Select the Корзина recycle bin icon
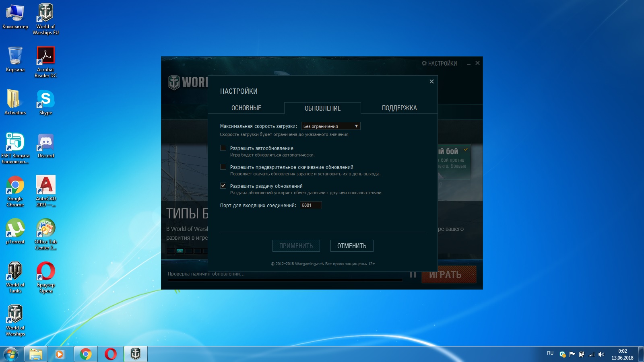The image size is (644, 362). (x=15, y=59)
